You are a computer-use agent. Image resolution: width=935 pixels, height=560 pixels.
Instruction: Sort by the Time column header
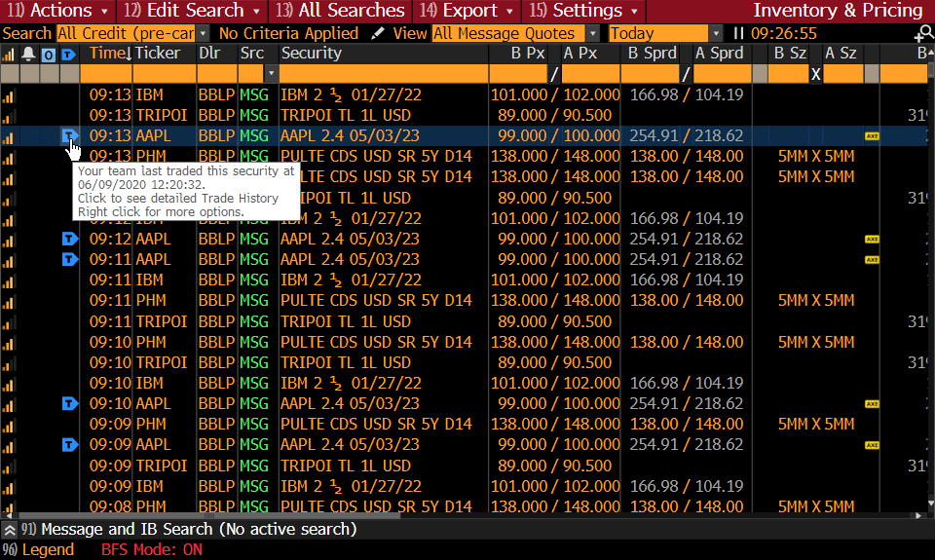point(109,54)
